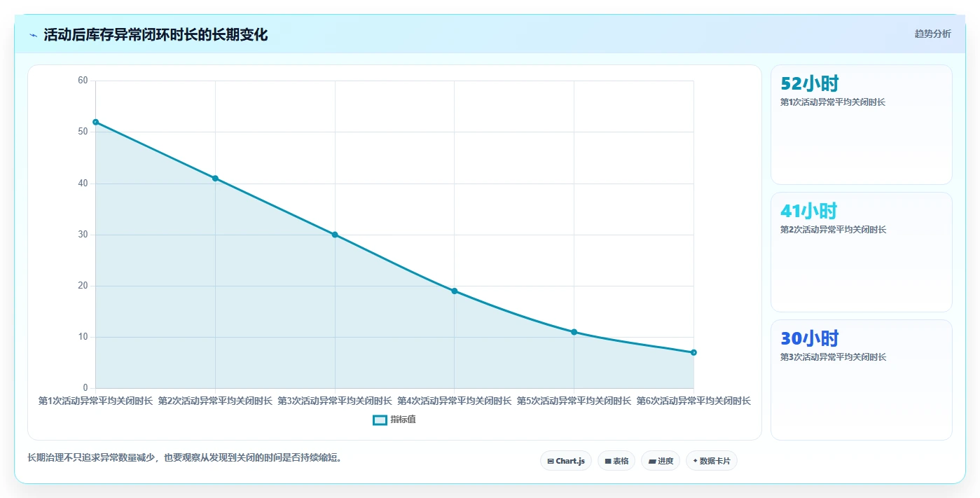This screenshot has height=498, width=980.
Task: Click the icon inside the 表格 chip
Action: (x=608, y=461)
